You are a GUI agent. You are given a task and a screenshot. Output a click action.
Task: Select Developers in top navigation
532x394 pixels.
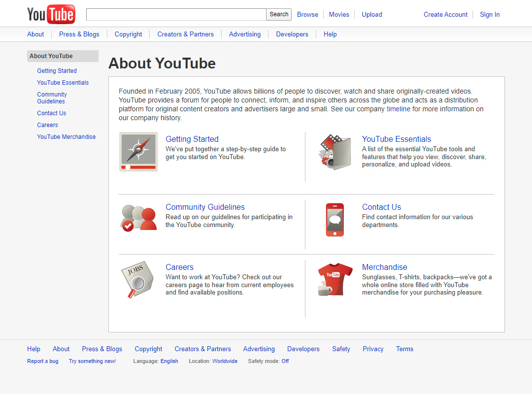click(292, 34)
